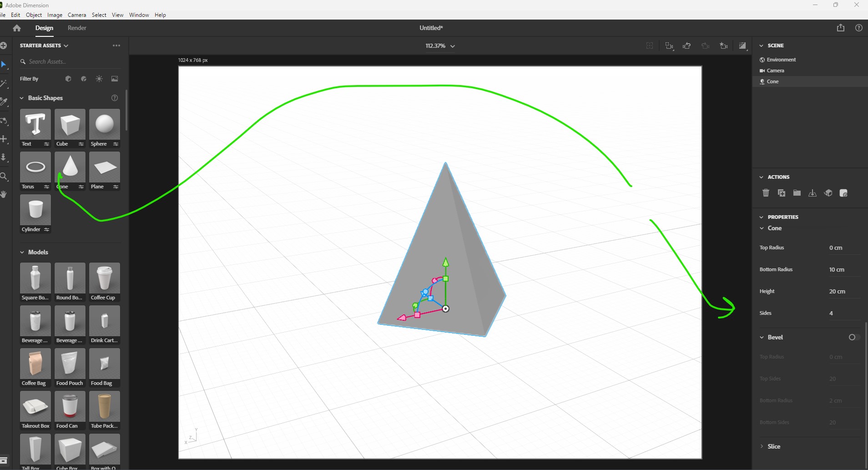Enable the Bevel toggle for the Cone
This screenshot has width=868, height=470.
[853, 337]
